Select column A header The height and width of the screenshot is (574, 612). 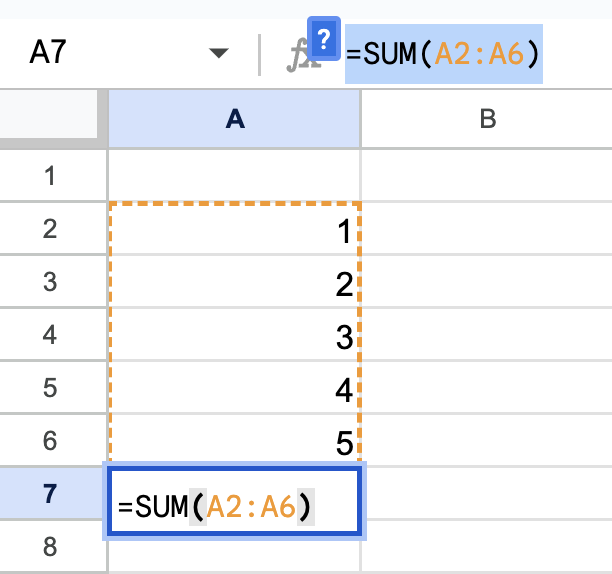(234, 119)
